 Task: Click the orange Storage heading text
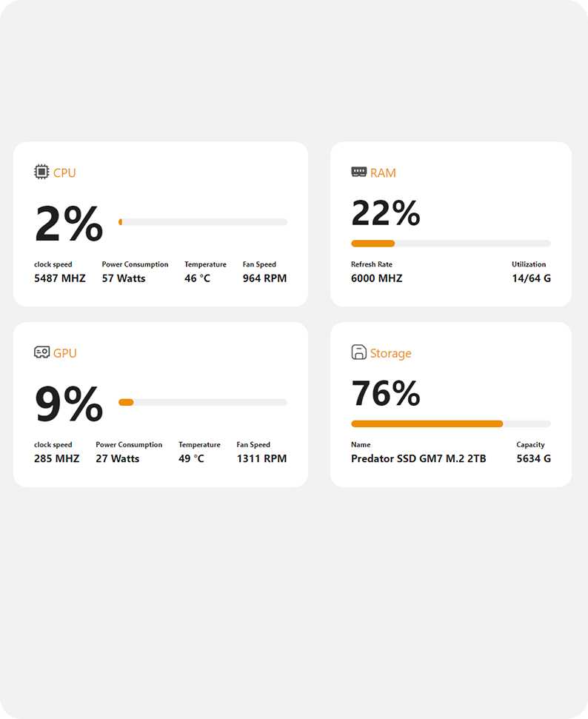tap(390, 353)
